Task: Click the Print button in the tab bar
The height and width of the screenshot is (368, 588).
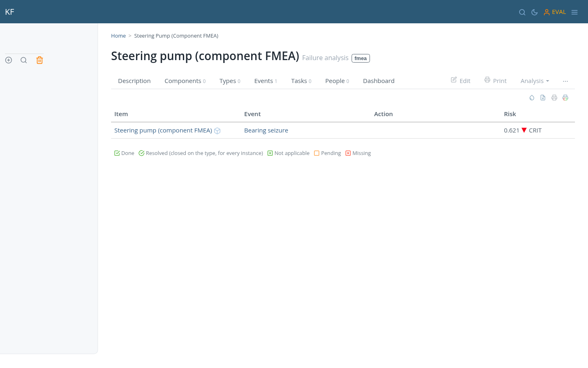Action: (x=495, y=81)
